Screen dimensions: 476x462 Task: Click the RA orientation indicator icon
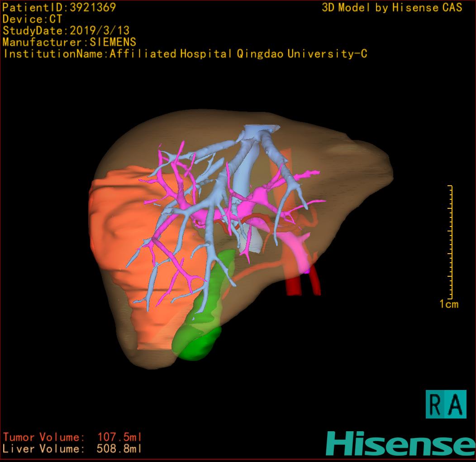coord(446,404)
